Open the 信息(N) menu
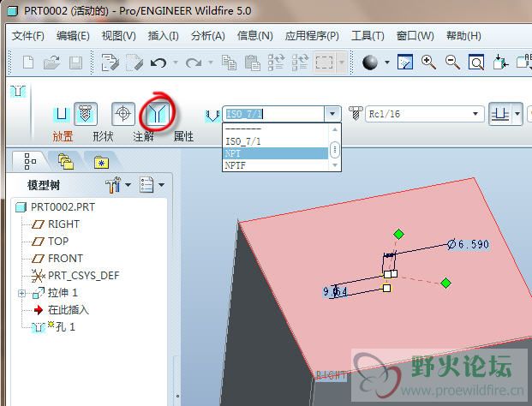The width and height of the screenshot is (532, 406). point(255,36)
